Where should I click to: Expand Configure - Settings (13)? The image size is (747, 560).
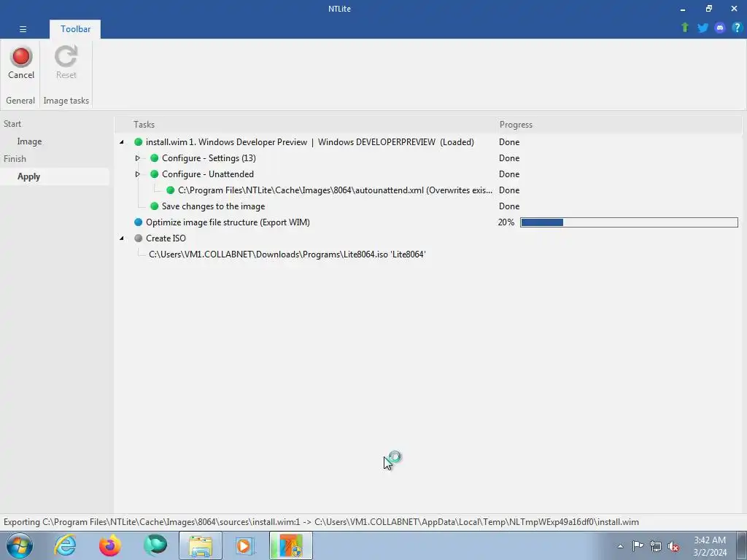click(x=137, y=158)
